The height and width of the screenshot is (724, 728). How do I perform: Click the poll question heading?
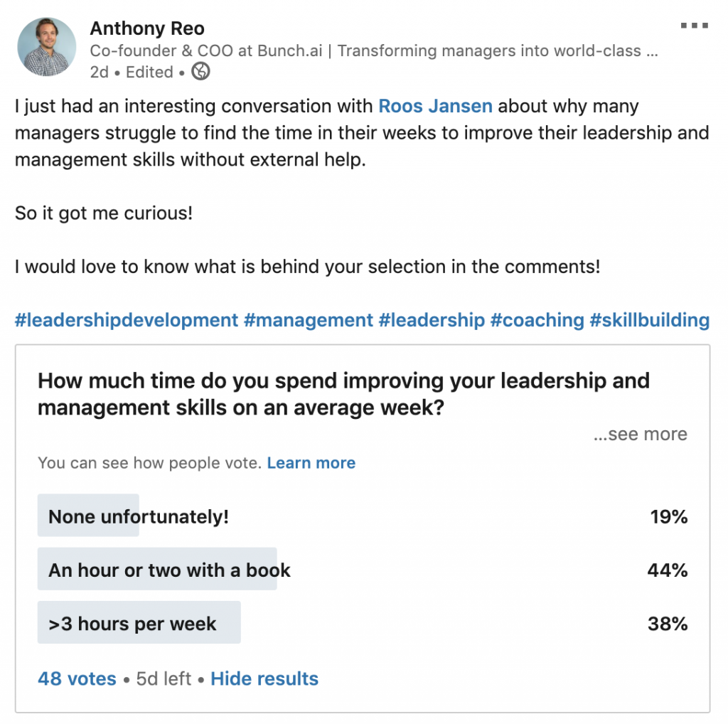tap(343, 394)
